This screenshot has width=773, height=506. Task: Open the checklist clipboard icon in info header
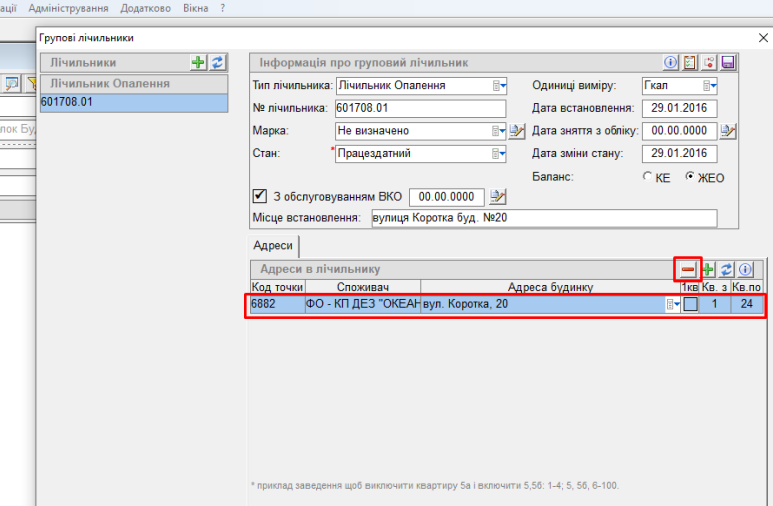tap(690, 62)
